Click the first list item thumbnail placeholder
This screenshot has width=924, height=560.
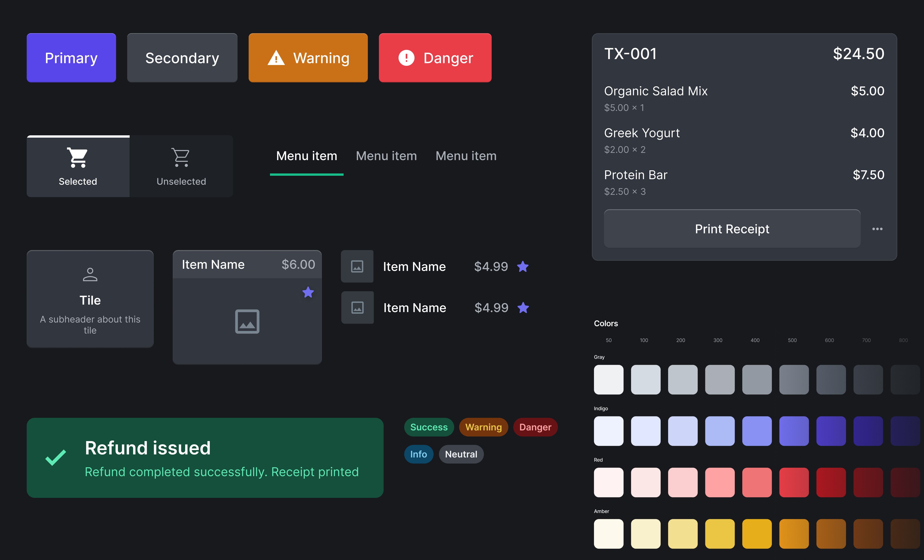[357, 266]
